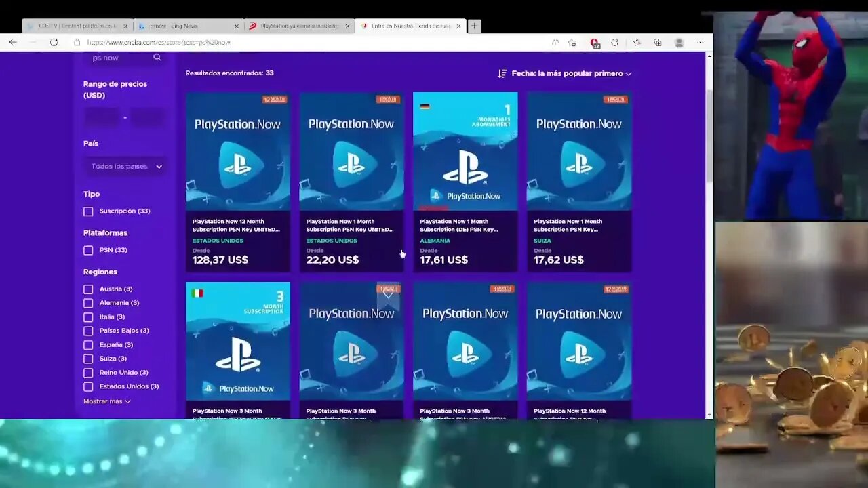Screen dimensions: 868x488
Task: Expand Mostrar más regions
Action: tap(106, 401)
